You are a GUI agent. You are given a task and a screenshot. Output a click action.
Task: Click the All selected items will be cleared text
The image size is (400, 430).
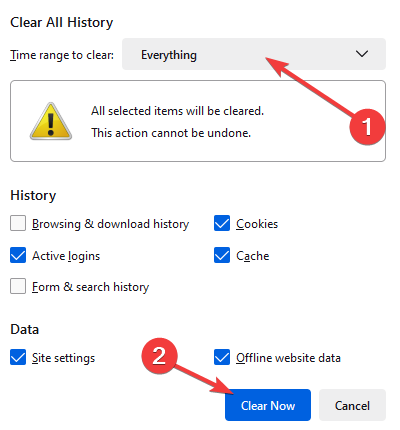click(x=177, y=111)
